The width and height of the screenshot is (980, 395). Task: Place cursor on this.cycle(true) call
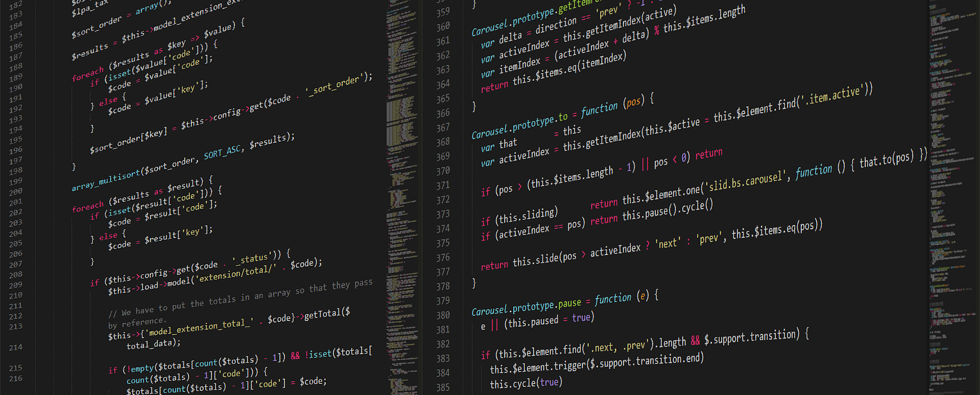526,383
